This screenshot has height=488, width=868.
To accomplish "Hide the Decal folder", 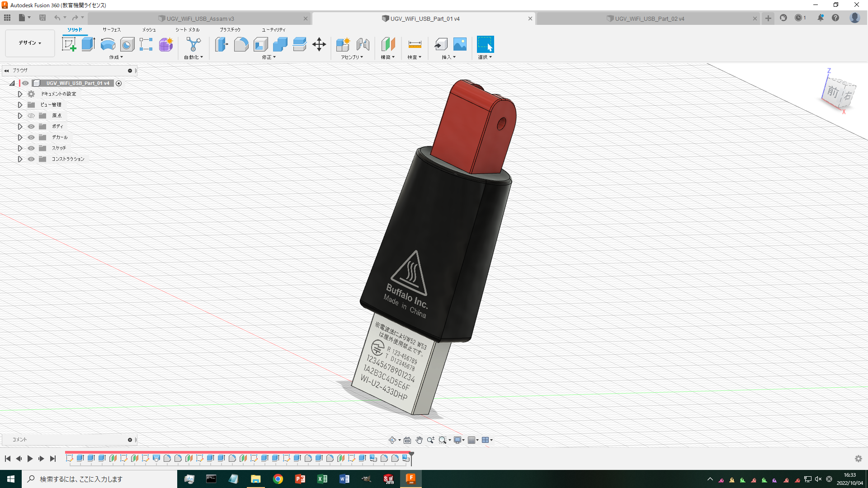I will [x=31, y=137].
